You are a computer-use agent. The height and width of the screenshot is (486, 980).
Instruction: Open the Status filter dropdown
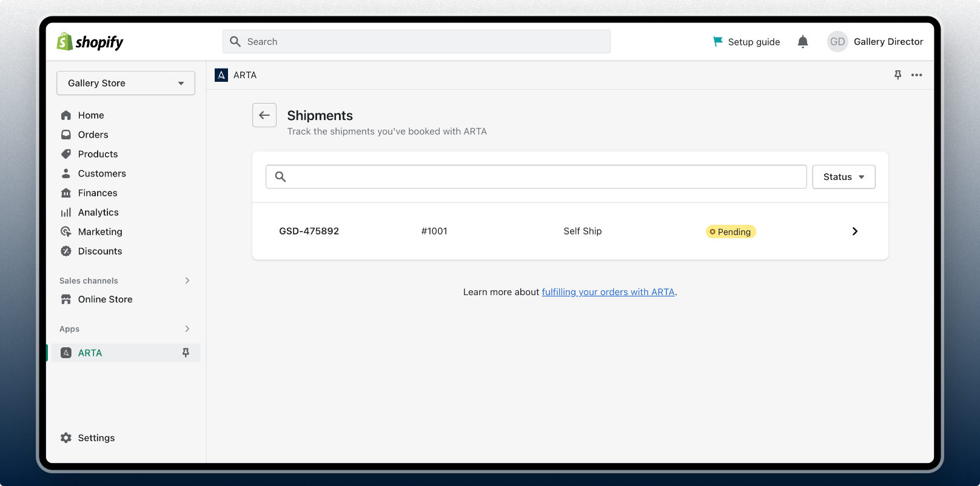(x=844, y=177)
